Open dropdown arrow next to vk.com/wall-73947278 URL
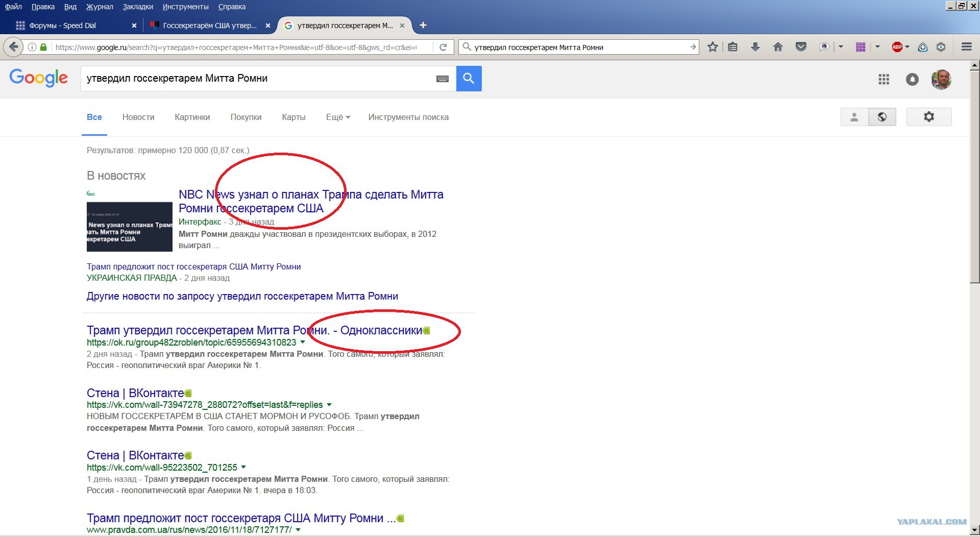980x537 pixels. pyautogui.click(x=329, y=405)
